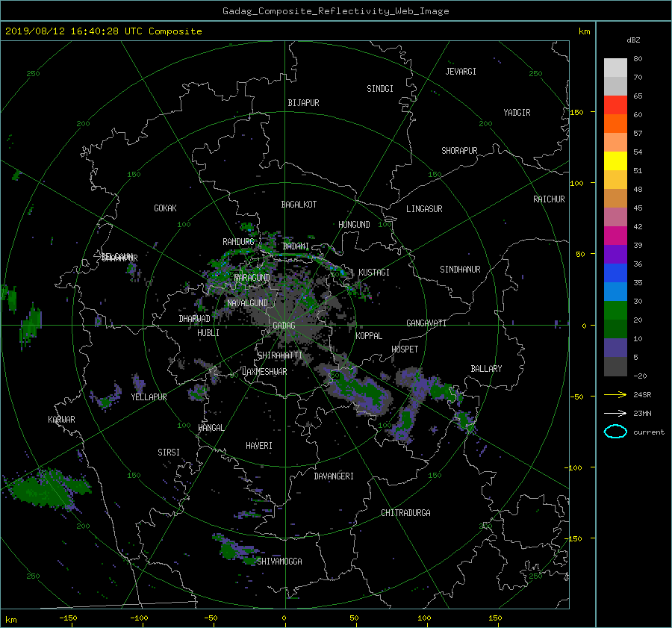The height and width of the screenshot is (628, 672).
Task: Click the HANGAL city label
Action: pyautogui.click(x=211, y=428)
